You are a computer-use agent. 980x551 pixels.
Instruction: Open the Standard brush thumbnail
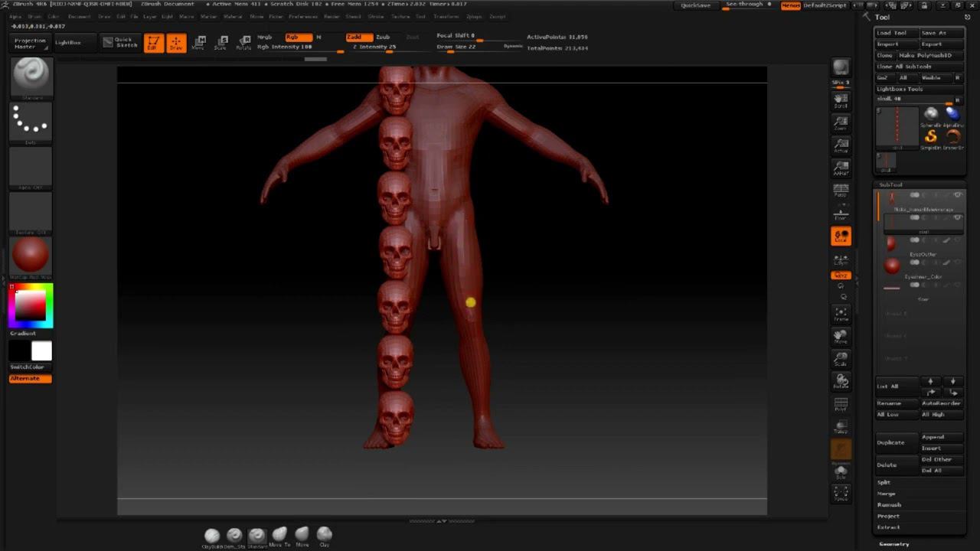pyautogui.click(x=31, y=76)
